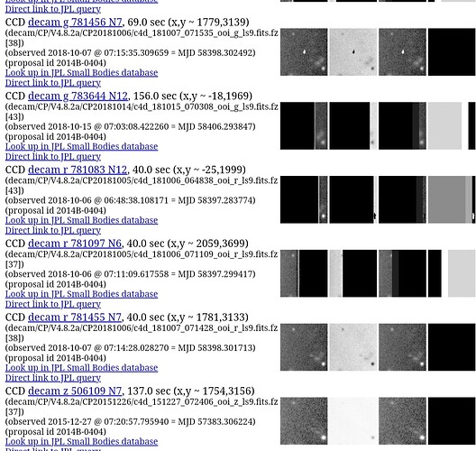Click proposal id 2014B-0404 under decam z 506109 N7
The image size is (476, 451).
[x=56, y=432]
